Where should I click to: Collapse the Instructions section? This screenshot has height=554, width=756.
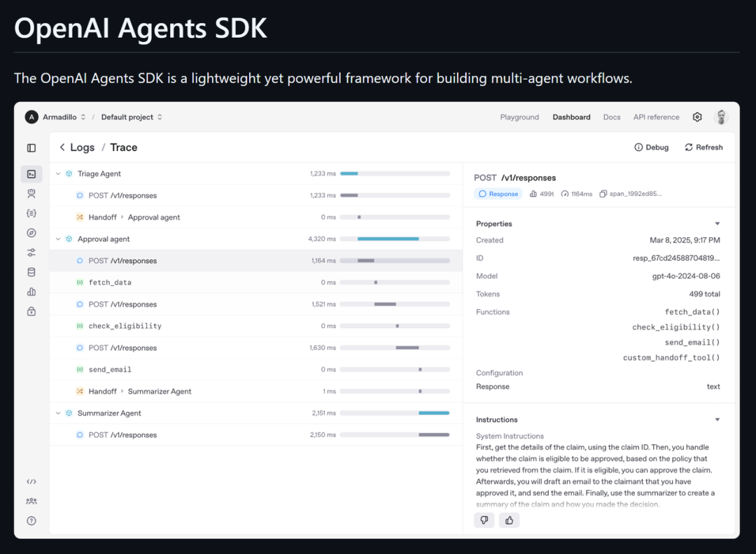click(x=717, y=420)
